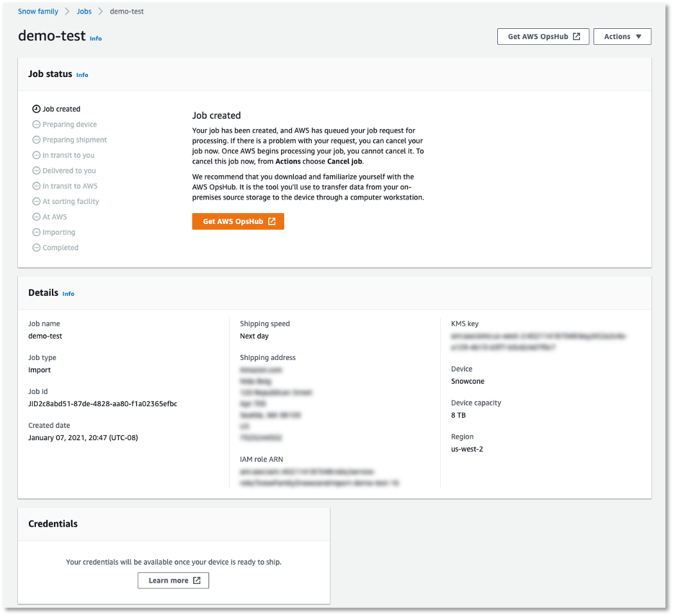Screen dimensions: 675x616
Task: Open the Snow family breadcrumb link
Action: tap(38, 11)
